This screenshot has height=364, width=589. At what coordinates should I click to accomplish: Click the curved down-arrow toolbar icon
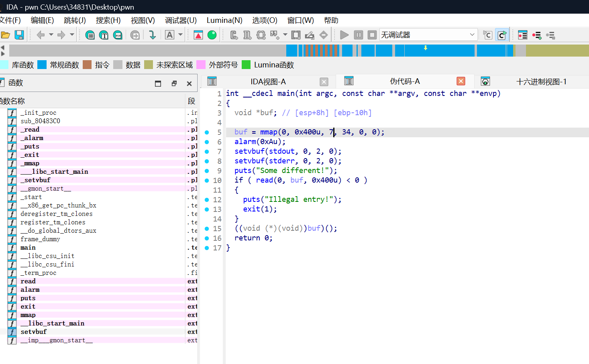[x=152, y=35]
